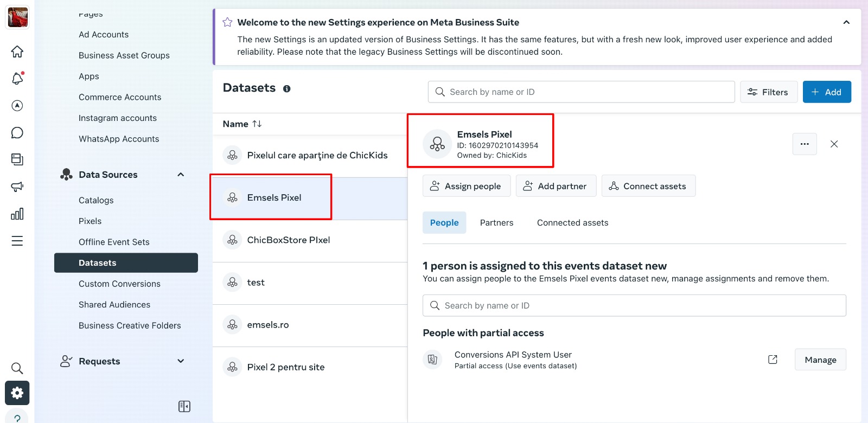Screen dimensions: 868x423
Task: Click the All tools hamburger icon
Action: coord(17,241)
